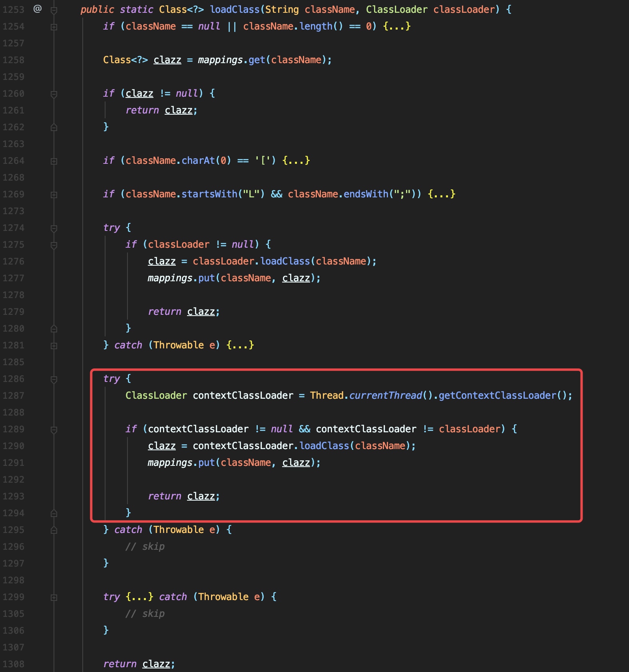Collapse the contextClassLoader if-block at line 1289
The height and width of the screenshot is (672, 629).
click(54, 430)
